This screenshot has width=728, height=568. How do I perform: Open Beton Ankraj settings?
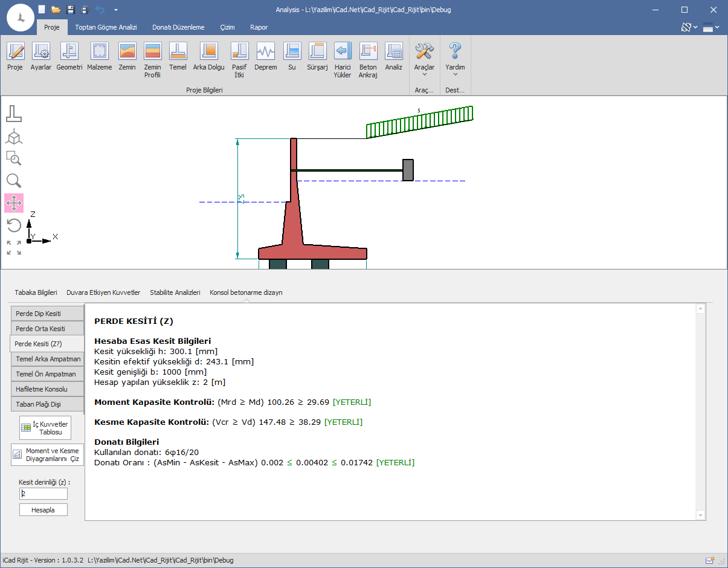point(368,60)
